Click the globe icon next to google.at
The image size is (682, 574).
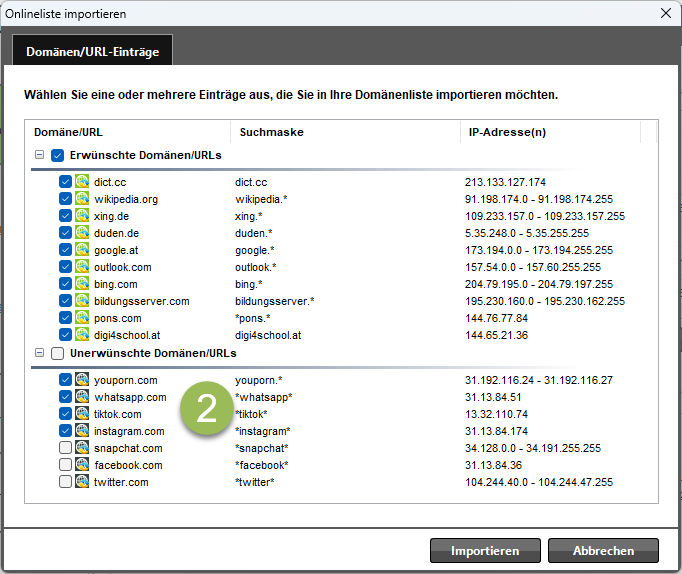pyautogui.click(x=82, y=250)
